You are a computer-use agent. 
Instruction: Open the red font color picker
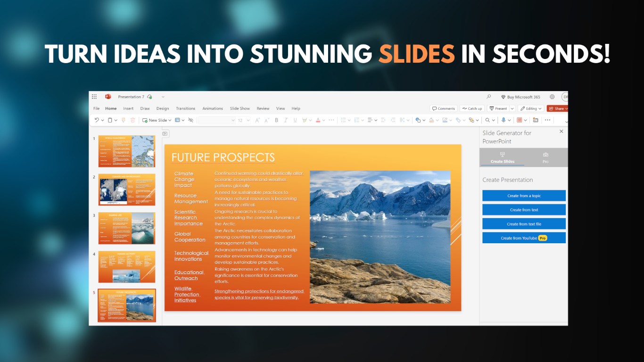pyautogui.click(x=320, y=120)
